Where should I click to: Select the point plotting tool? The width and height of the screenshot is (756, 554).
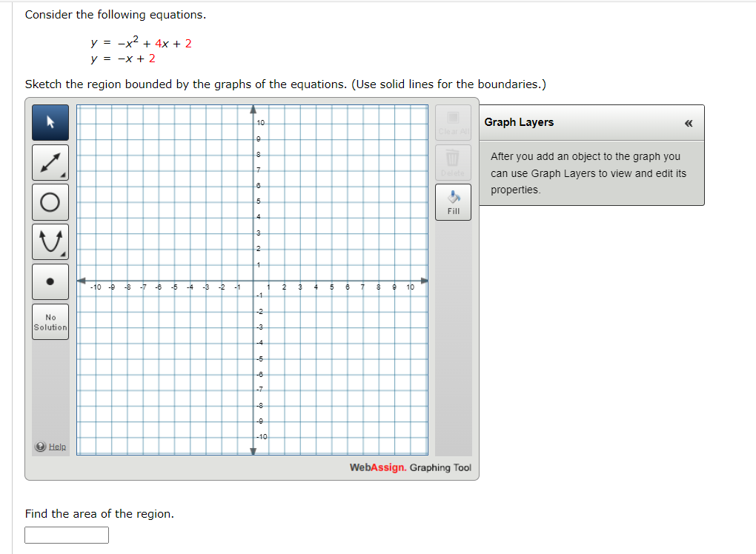click(50, 281)
